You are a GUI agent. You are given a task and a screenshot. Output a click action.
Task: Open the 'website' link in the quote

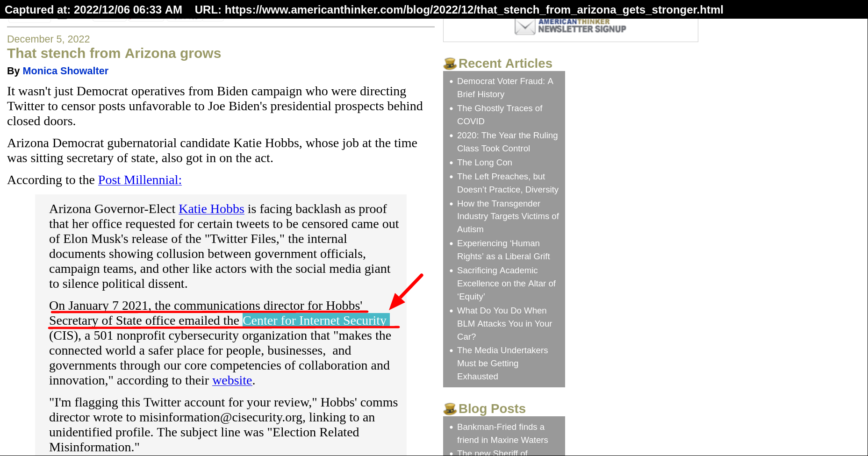(232, 380)
